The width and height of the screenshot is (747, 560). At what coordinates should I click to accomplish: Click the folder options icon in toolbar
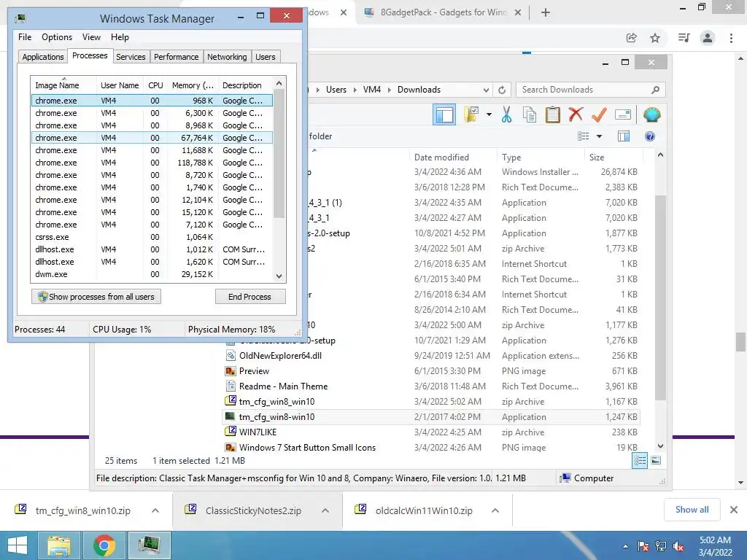(472, 114)
